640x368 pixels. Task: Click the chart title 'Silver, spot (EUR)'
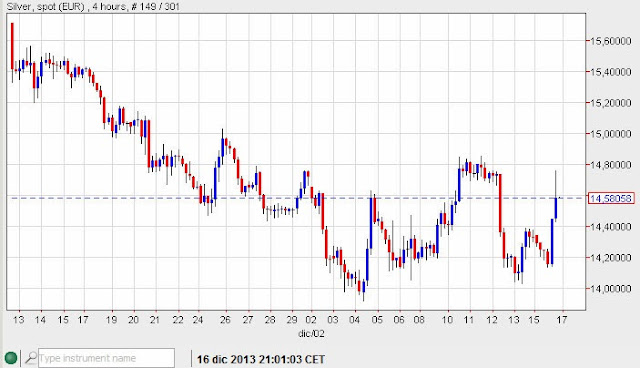[x=45, y=6]
